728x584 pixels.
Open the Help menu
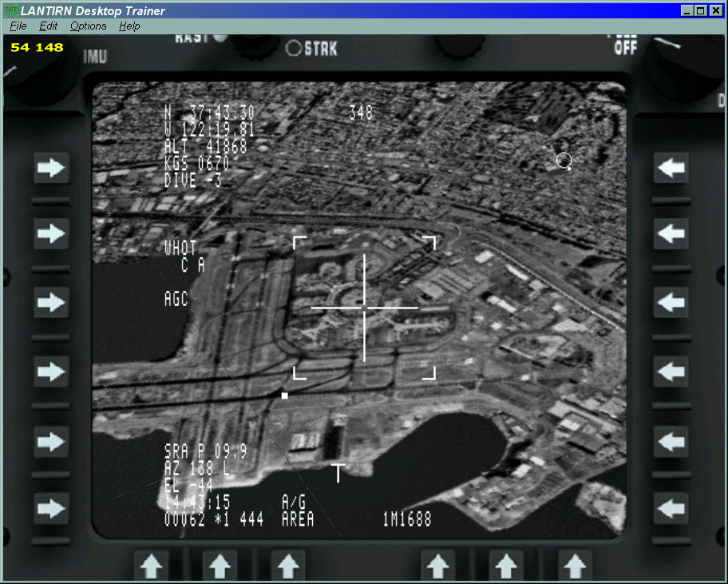pyautogui.click(x=129, y=26)
